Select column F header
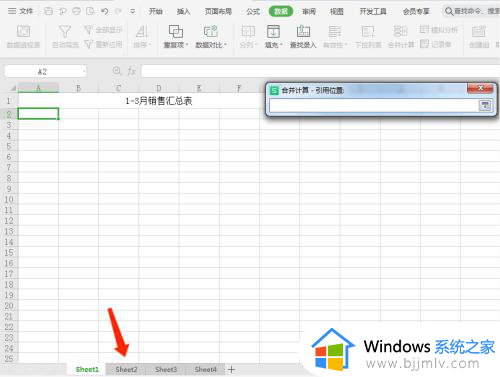Viewport: 500px width, 377px height. 239,88
